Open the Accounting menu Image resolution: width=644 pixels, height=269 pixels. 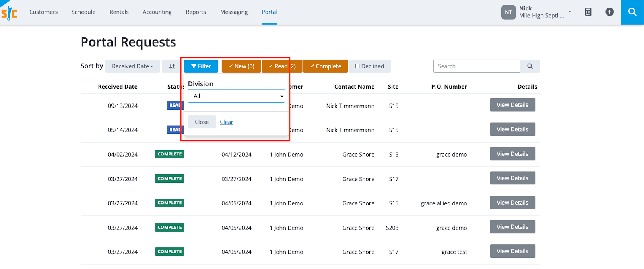coord(157,12)
